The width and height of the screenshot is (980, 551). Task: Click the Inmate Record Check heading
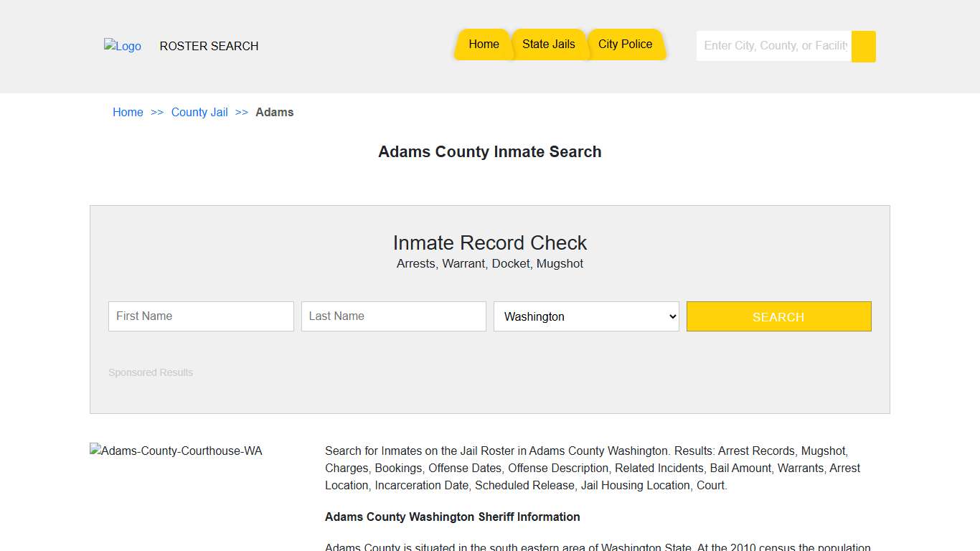[x=490, y=243]
